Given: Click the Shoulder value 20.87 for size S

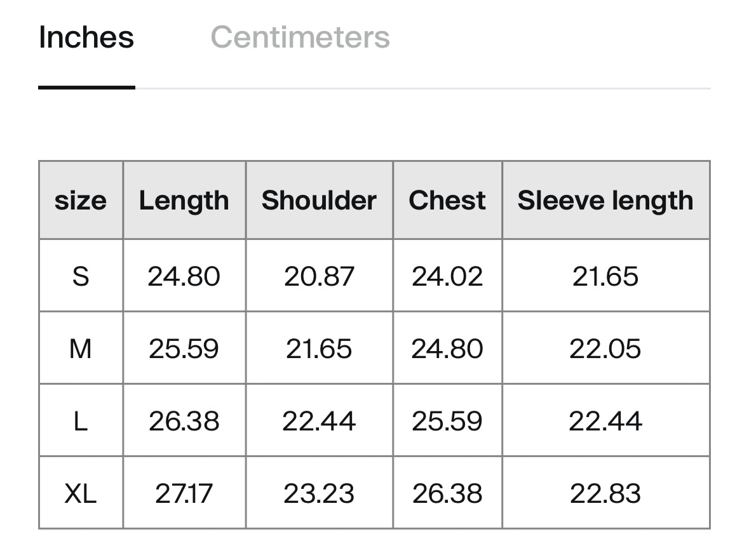Looking at the screenshot, I should [x=319, y=276].
